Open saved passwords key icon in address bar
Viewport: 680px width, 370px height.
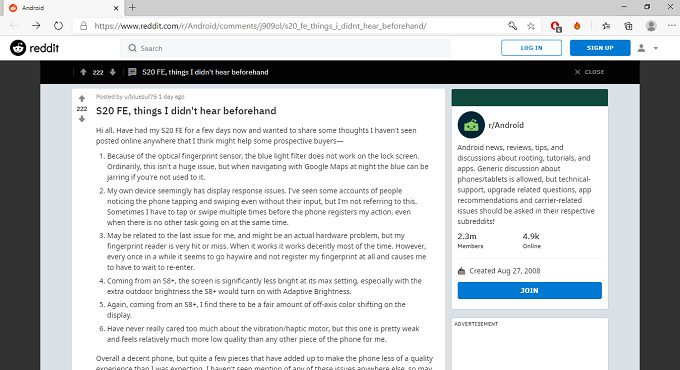tap(512, 26)
